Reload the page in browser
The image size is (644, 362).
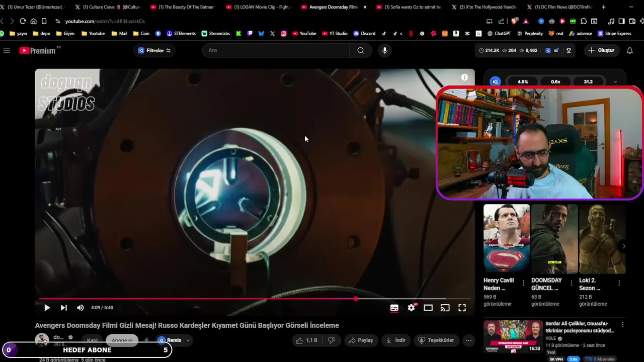coord(23,21)
